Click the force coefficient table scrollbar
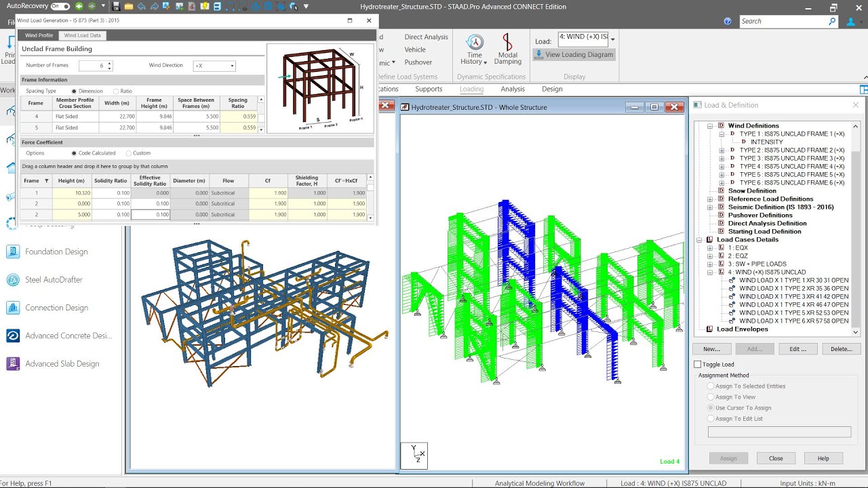 (x=370, y=198)
